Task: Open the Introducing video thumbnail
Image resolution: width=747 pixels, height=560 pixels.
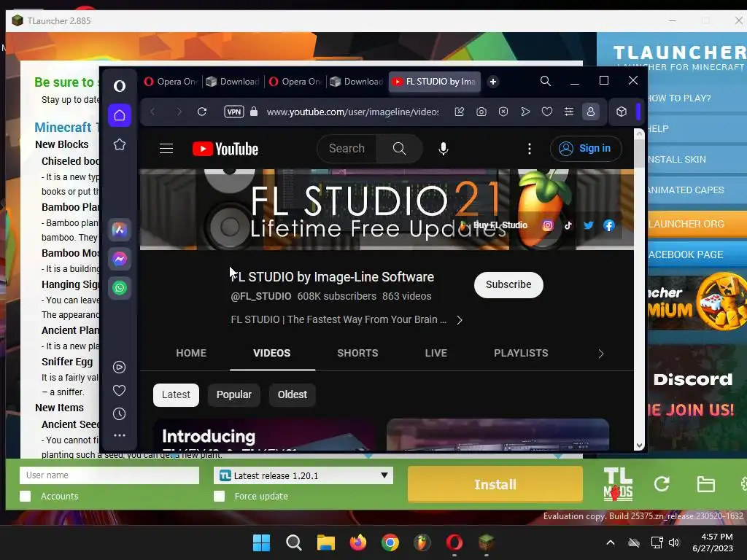Action: [265, 435]
